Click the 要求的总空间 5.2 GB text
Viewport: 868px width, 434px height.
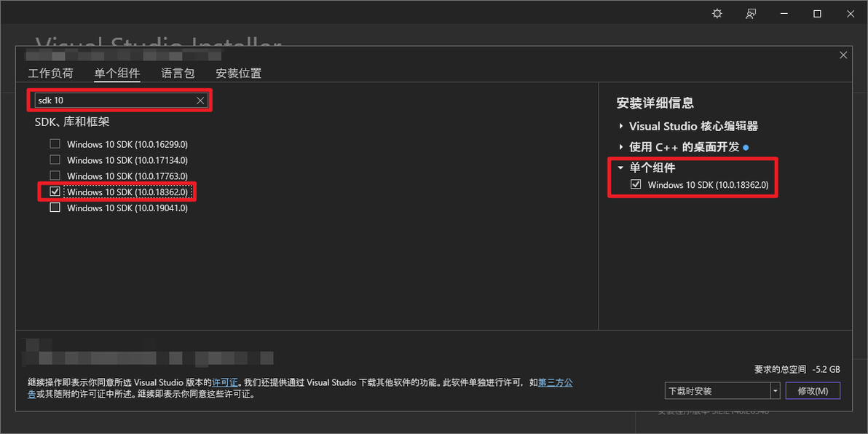[x=797, y=368]
